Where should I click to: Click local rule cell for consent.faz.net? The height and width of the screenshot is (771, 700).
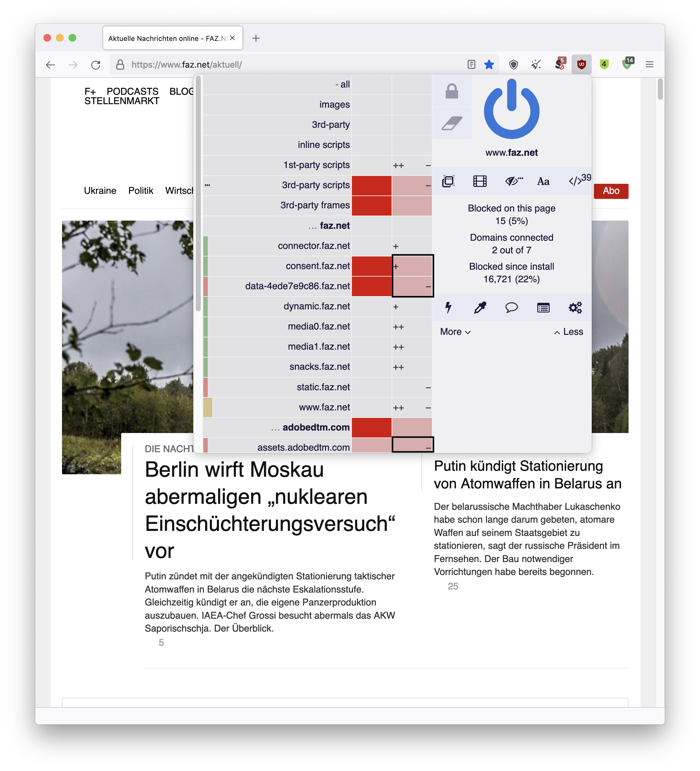point(412,266)
